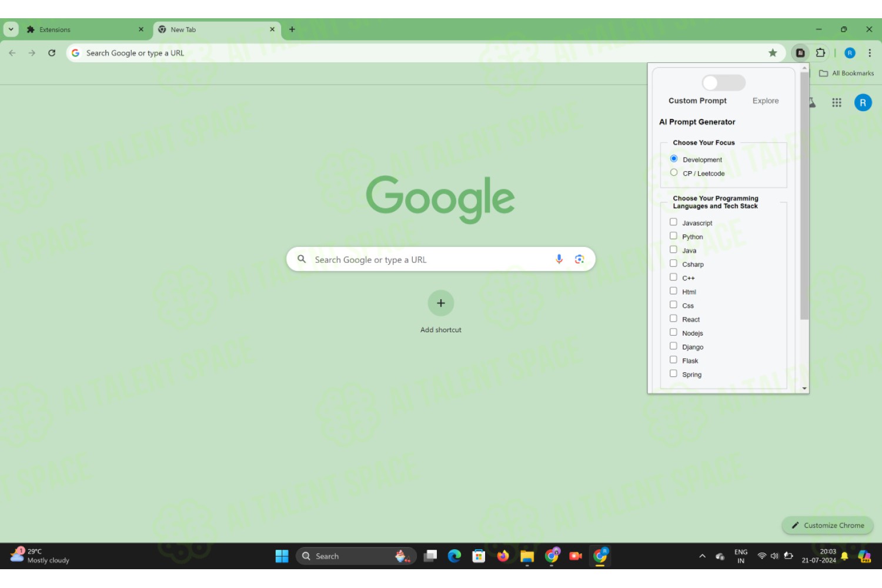Check the Css checkbox
The image size is (882, 588).
(673, 305)
